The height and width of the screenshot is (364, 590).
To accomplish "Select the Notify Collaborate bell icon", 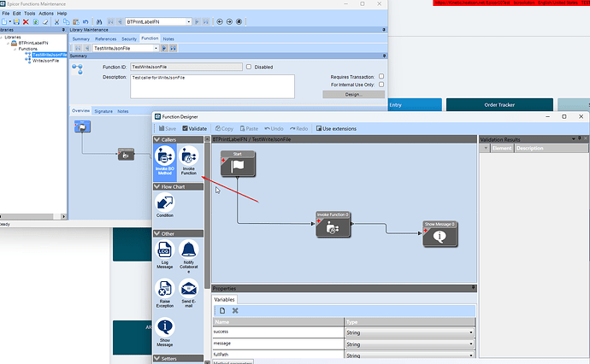I will pyautogui.click(x=188, y=255).
